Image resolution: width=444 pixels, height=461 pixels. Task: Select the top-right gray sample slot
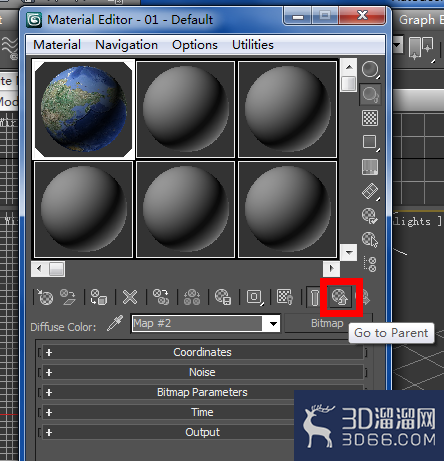click(x=287, y=109)
